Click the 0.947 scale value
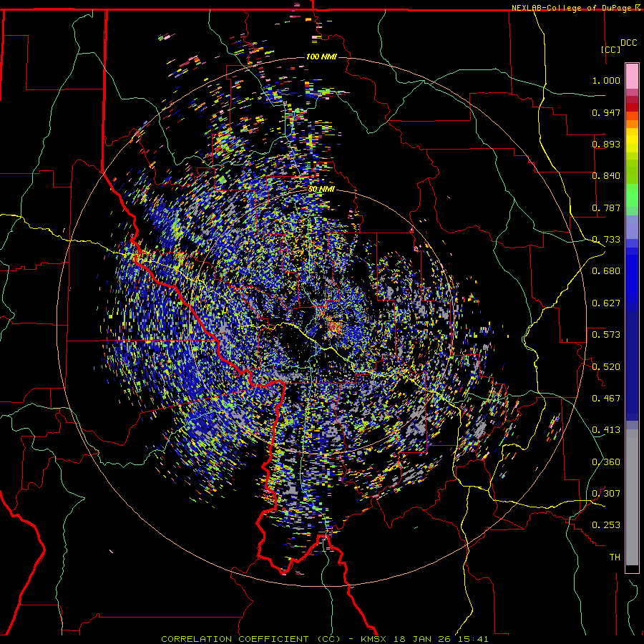Screen dimensions: 644x644 pyautogui.click(x=606, y=112)
